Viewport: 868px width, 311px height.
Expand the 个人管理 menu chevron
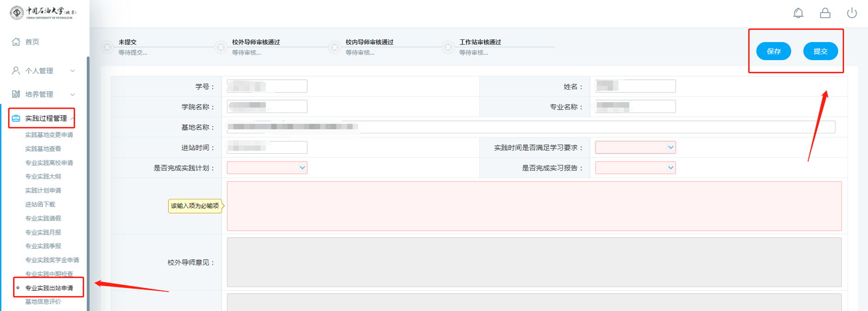click(72, 71)
